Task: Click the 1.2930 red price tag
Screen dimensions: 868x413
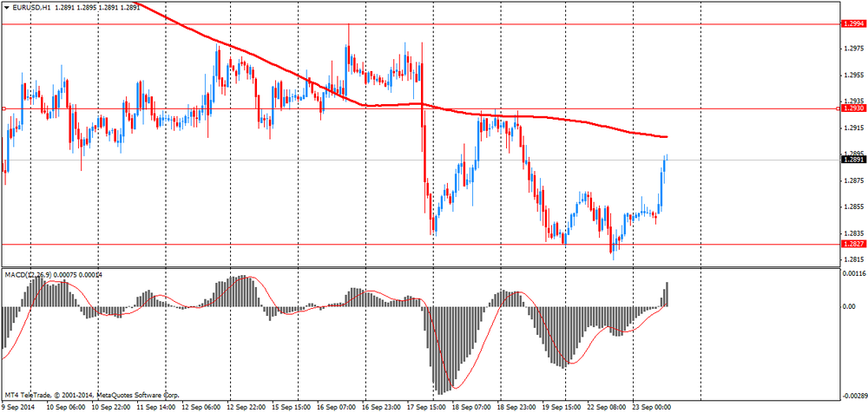Action: [x=852, y=108]
